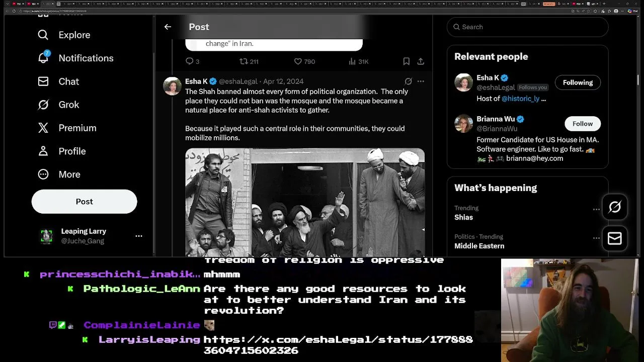644x362 pixels.
Task: Open the Leaping Larry account avatar
Action: point(46,236)
